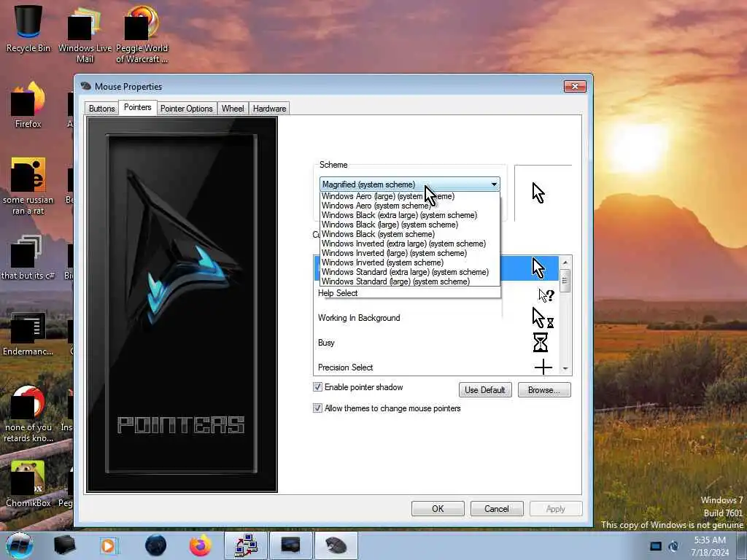
Task: Open the 'none of you' desktop icon
Action: point(28,414)
